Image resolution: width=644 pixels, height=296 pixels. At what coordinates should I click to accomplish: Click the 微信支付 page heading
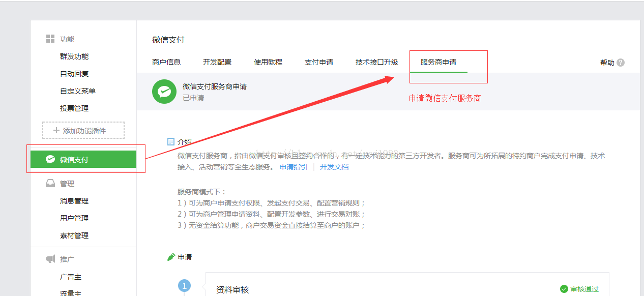[168, 40]
